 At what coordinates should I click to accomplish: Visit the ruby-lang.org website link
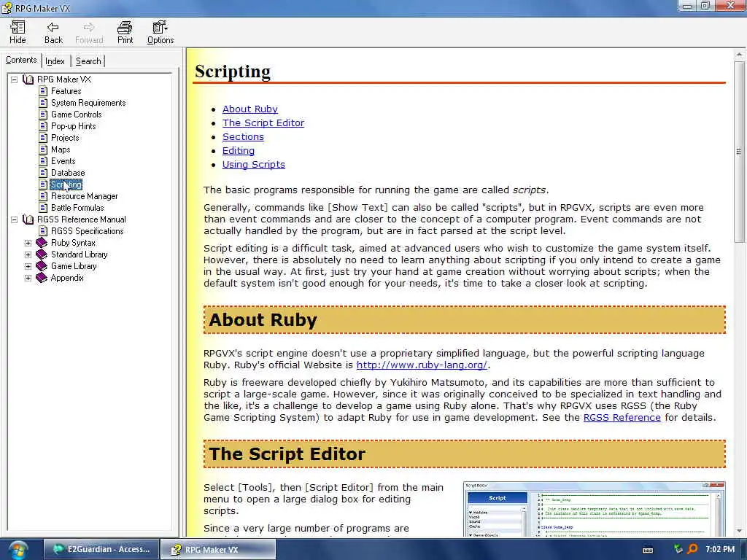(x=422, y=365)
